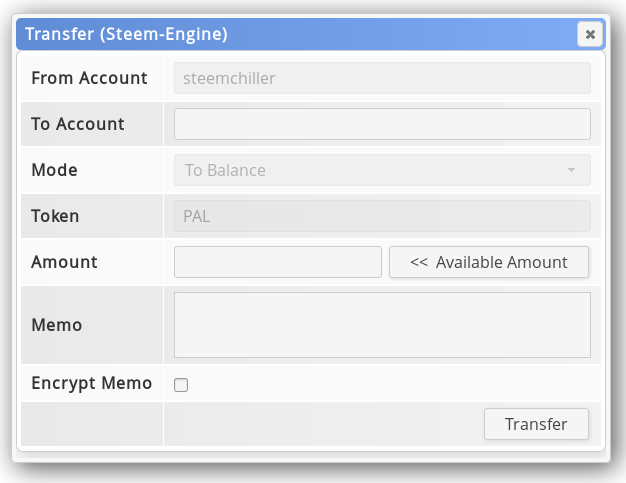Click the Token label
Screen dimensions: 626x483
55,216
